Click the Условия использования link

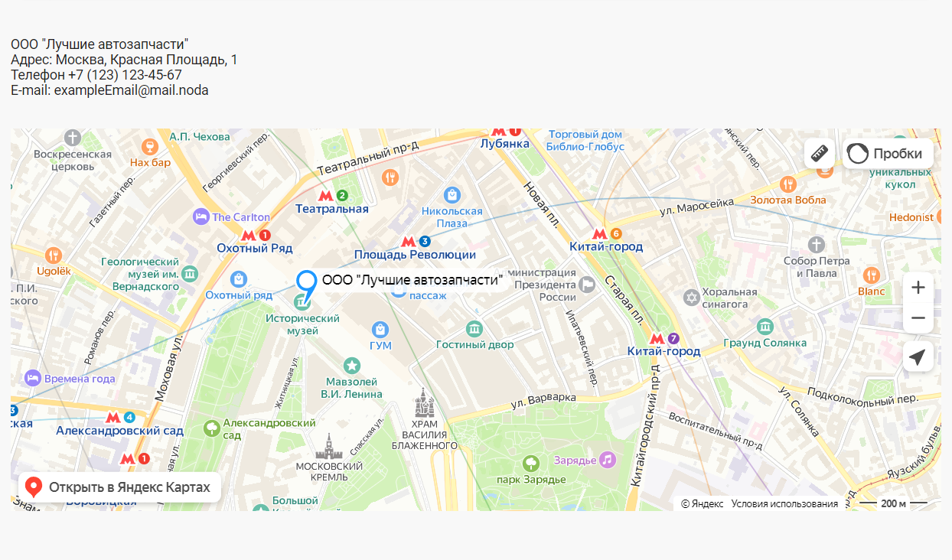(x=784, y=503)
